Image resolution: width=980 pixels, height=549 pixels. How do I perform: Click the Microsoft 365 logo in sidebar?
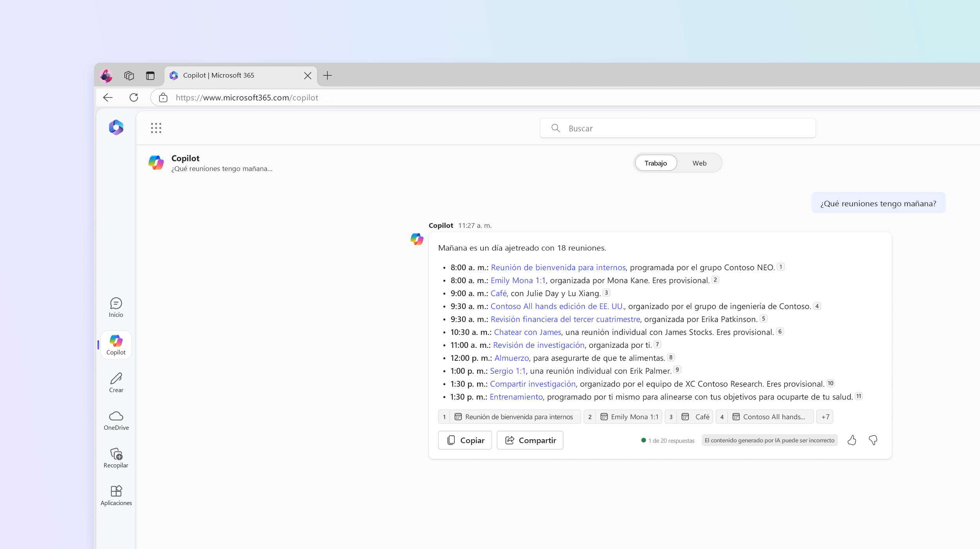click(x=116, y=127)
